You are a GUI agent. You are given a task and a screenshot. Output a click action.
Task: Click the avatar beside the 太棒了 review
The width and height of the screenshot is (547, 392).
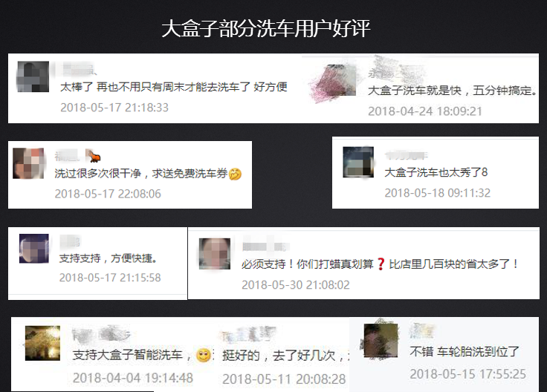pos(33,76)
